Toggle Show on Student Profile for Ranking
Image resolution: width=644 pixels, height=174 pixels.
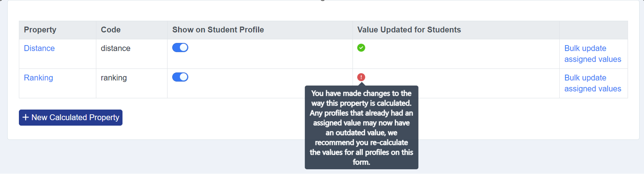coord(180,77)
